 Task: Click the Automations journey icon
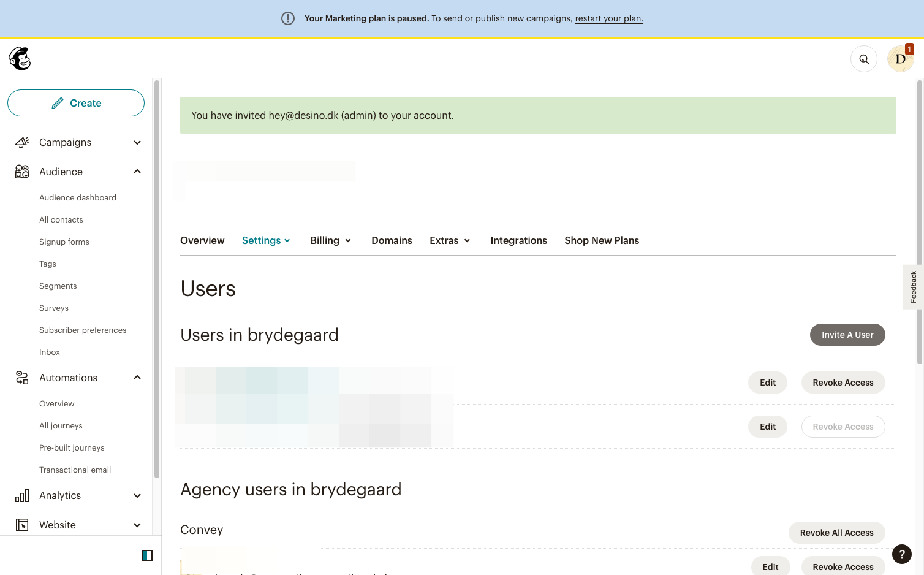click(x=22, y=378)
